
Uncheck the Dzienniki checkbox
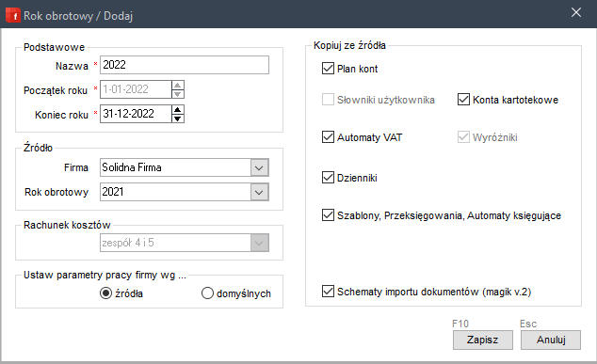[328, 177]
